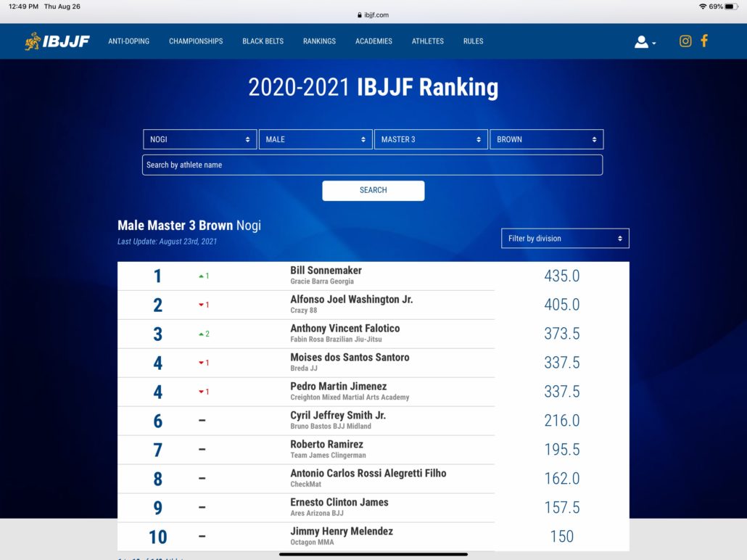The height and width of the screenshot is (560, 747).
Task: Click the 162.0 points score
Action: coord(562,479)
